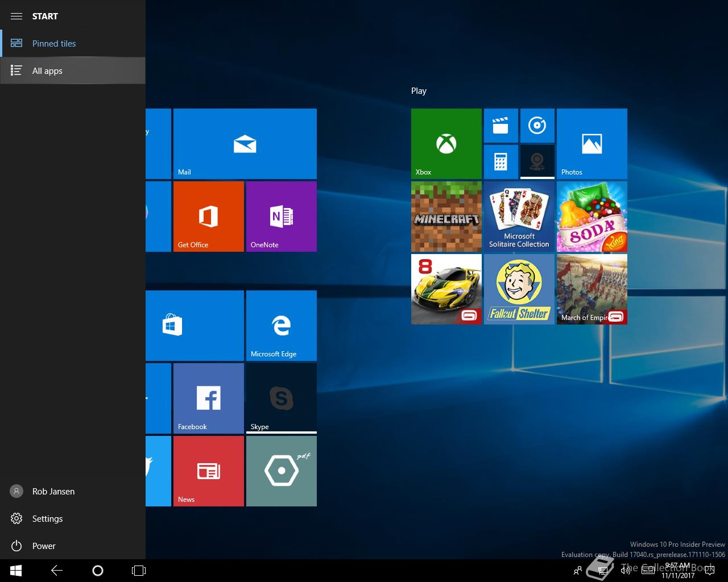Click the Windows Start button

[16, 571]
